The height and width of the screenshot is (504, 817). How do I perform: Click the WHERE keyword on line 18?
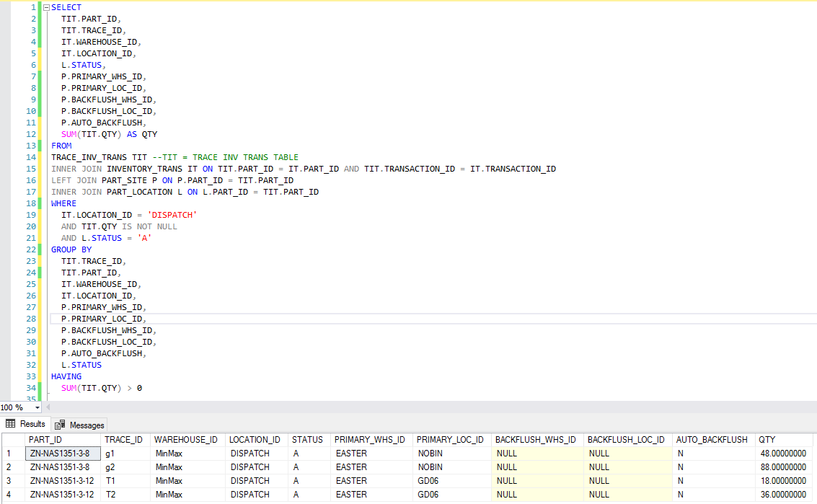tap(63, 204)
